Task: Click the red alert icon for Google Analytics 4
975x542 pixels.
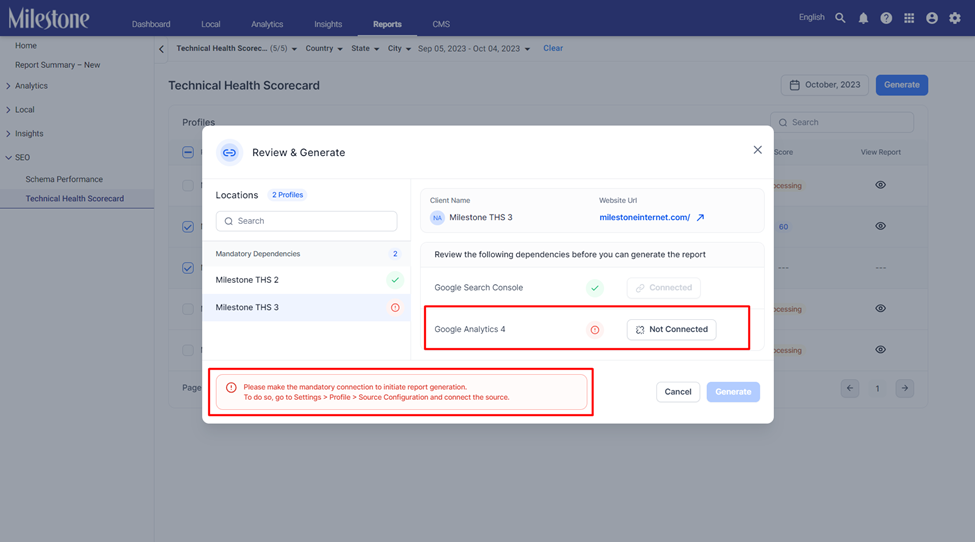Action: (x=595, y=329)
